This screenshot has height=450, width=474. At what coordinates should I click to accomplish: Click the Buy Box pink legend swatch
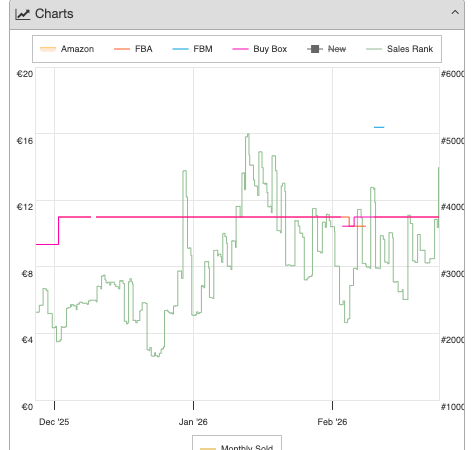pos(240,49)
